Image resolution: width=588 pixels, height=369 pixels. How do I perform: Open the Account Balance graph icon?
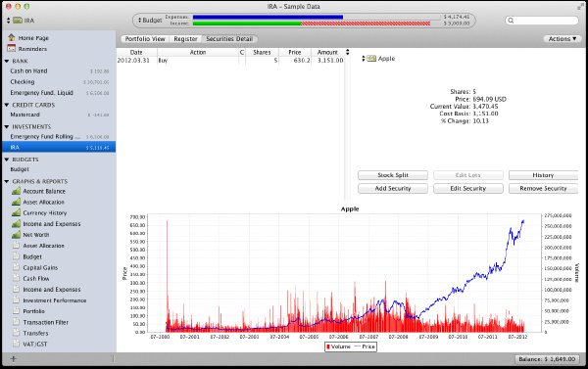pyautogui.click(x=16, y=191)
